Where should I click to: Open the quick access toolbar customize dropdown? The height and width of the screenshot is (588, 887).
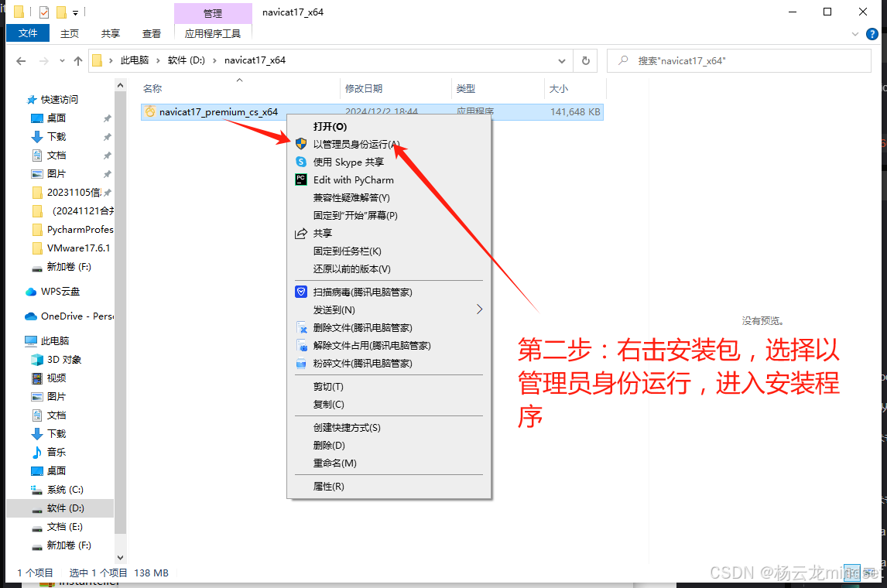pos(75,12)
